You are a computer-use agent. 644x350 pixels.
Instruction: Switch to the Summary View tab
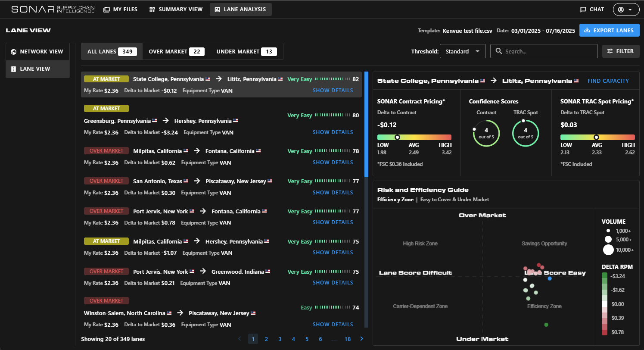[176, 9]
